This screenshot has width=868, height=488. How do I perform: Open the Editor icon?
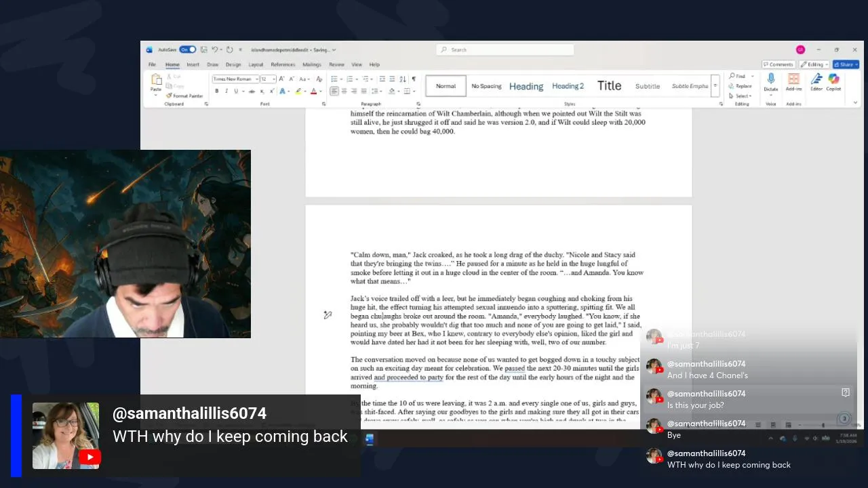(816, 79)
